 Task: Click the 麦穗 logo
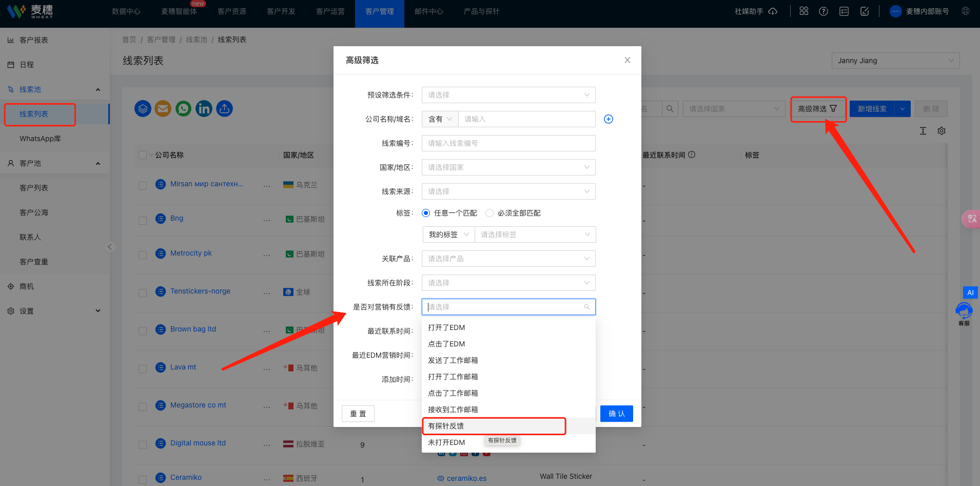pos(30,11)
